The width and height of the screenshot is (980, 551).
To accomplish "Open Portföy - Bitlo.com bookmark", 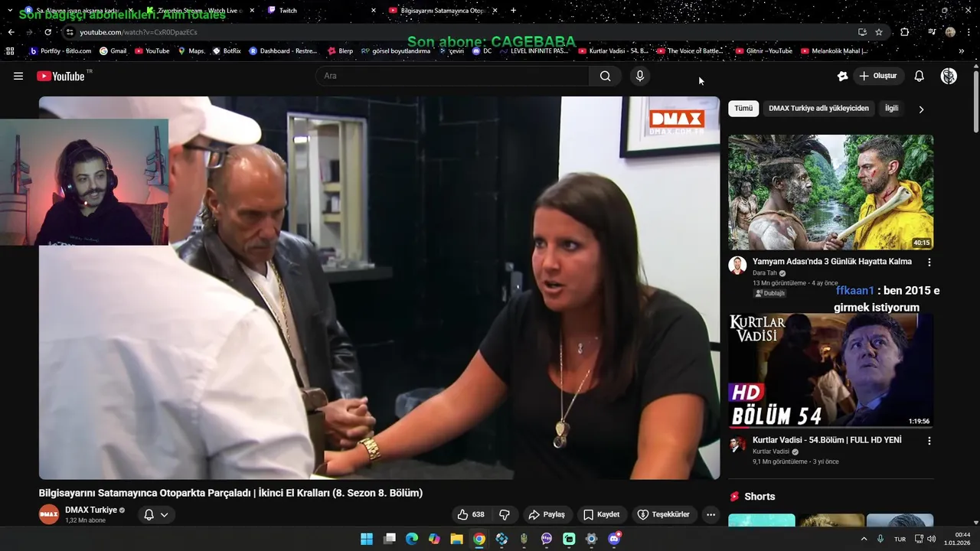I will point(60,51).
